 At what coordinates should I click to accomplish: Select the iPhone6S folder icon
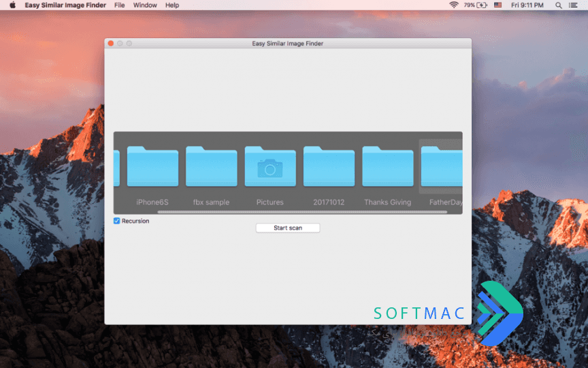(152, 166)
